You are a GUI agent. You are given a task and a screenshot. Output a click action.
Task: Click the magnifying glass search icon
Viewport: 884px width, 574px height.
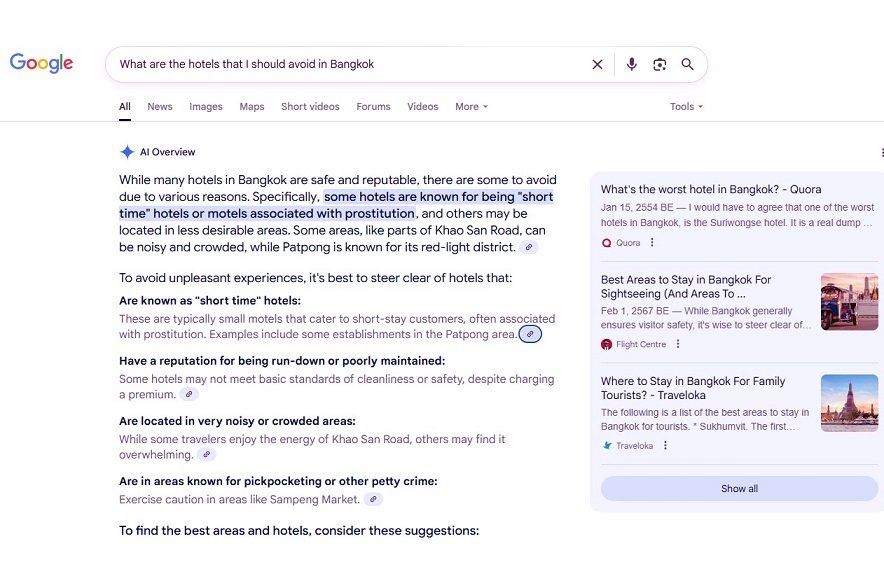pos(687,64)
